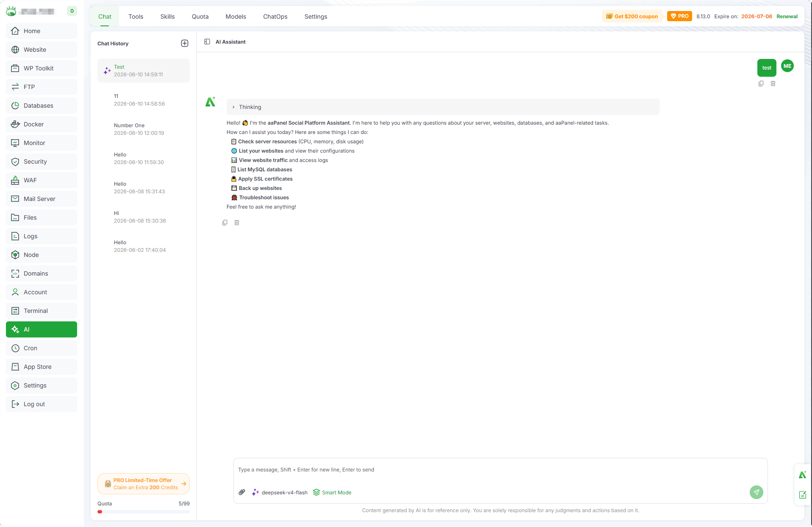Open Hi chat from 2026-06-08

tap(144, 217)
